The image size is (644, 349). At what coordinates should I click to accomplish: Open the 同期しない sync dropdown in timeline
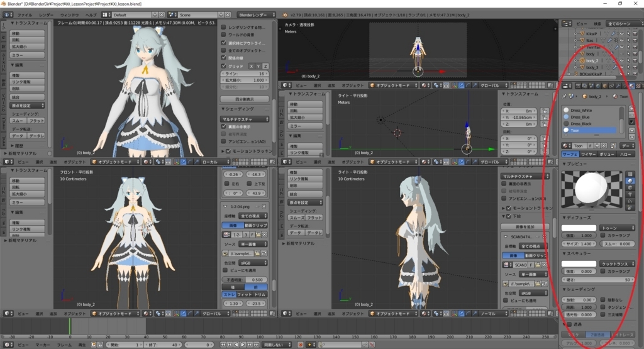click(277, 345)
